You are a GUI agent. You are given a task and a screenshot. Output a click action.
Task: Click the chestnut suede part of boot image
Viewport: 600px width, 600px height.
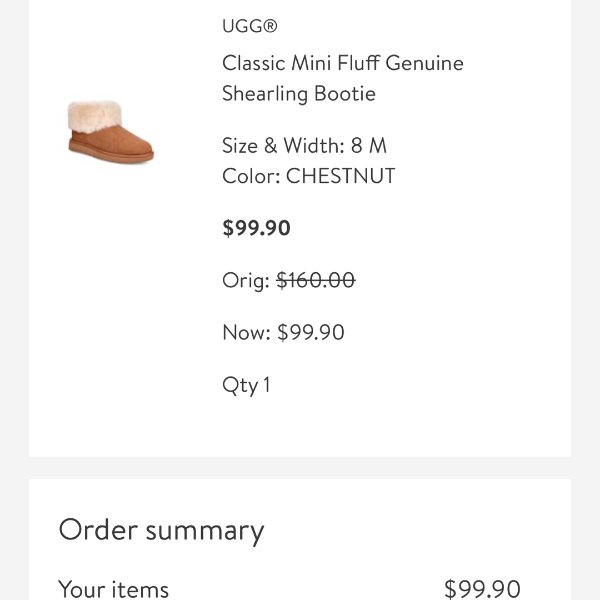(x=115, y=145)
